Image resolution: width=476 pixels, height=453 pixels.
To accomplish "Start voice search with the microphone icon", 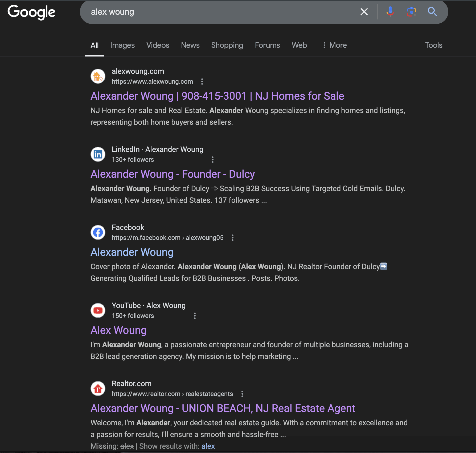I will (390, 12).
